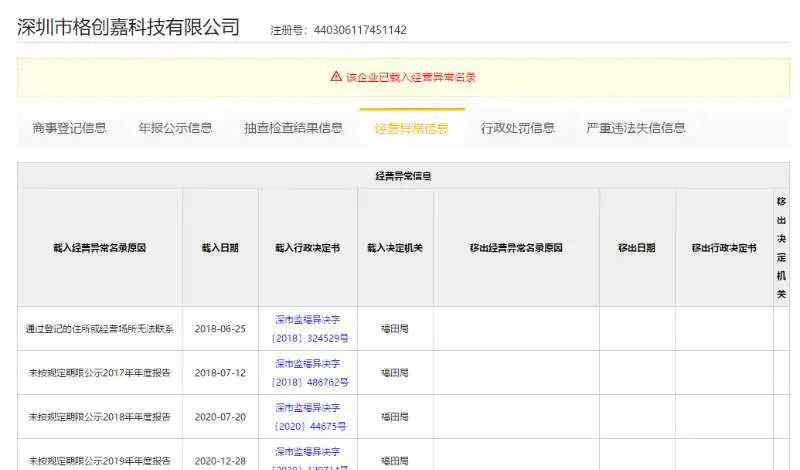Image resolution: width=800 pixels, height=470 pixels.
Task: Click the 移出经营异常名录原因 column header
Action: coord(516,248)
